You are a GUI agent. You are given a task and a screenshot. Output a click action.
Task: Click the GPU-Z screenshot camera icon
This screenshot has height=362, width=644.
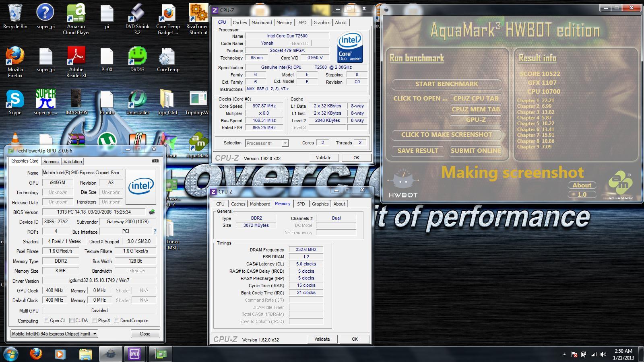pyautogui.click(x=155, y=161)
